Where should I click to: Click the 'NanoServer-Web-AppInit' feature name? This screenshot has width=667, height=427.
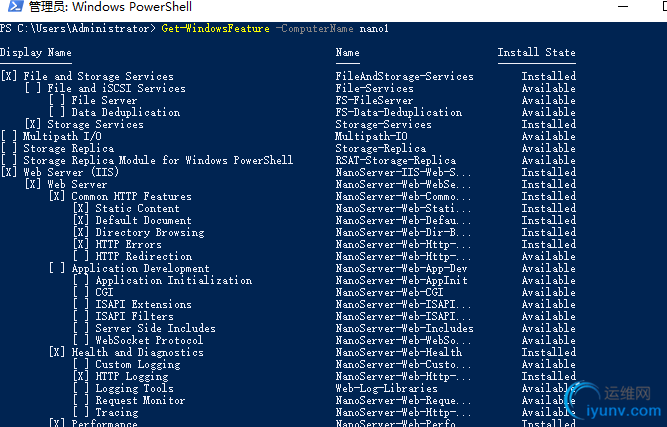pyautogui.click(x=402, y=280)
